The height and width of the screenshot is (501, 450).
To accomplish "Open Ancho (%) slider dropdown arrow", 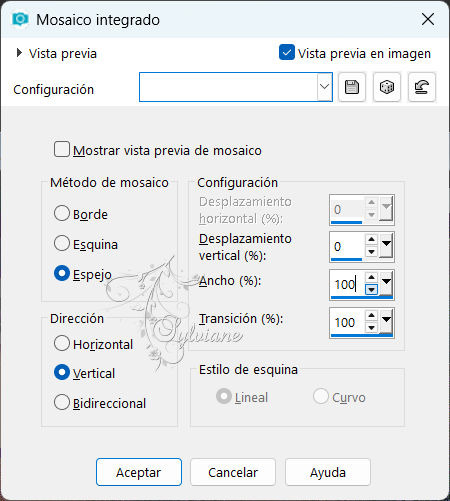I will click(386, 283).
